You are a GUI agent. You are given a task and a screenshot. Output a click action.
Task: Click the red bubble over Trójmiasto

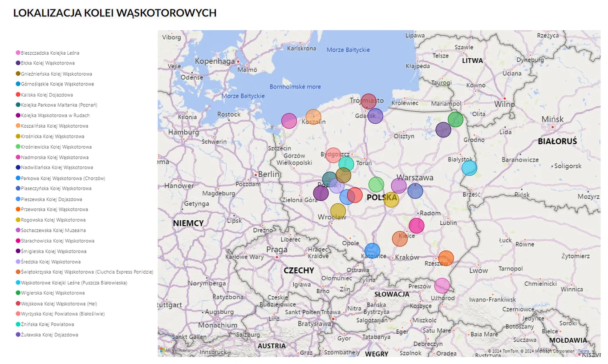[369, 101]
